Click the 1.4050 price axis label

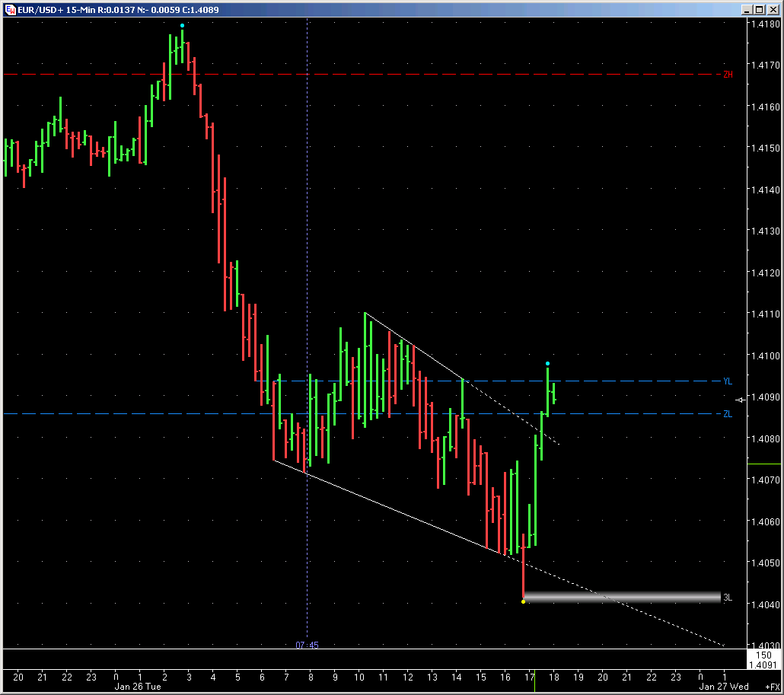[765, 563]
